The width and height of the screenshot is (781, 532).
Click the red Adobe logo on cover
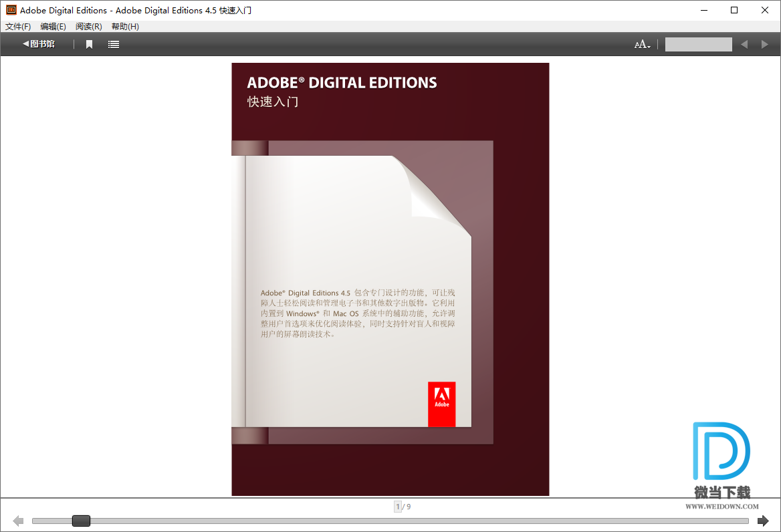442,404
